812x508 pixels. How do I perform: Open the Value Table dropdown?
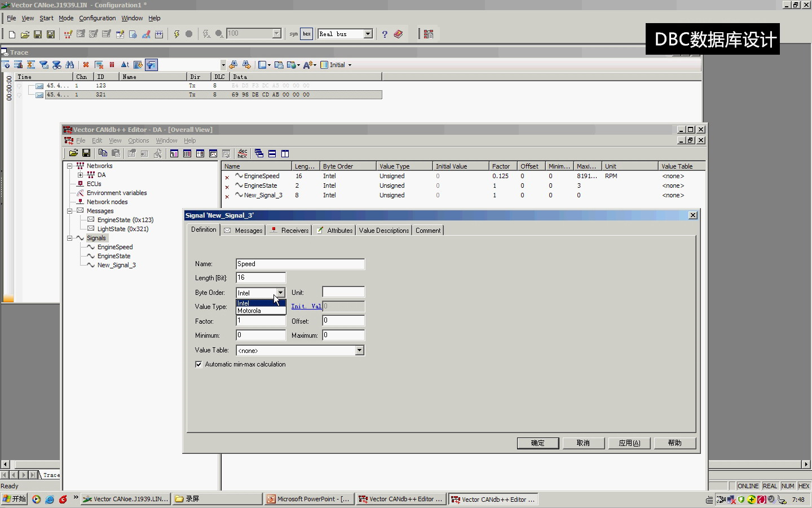(359, 350)
